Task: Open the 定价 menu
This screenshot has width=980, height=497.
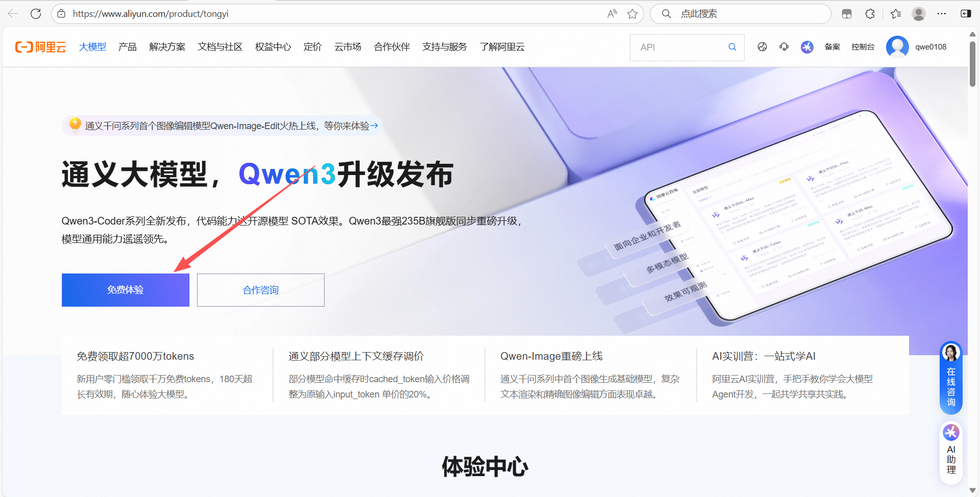Action: (x=313, y=47)
